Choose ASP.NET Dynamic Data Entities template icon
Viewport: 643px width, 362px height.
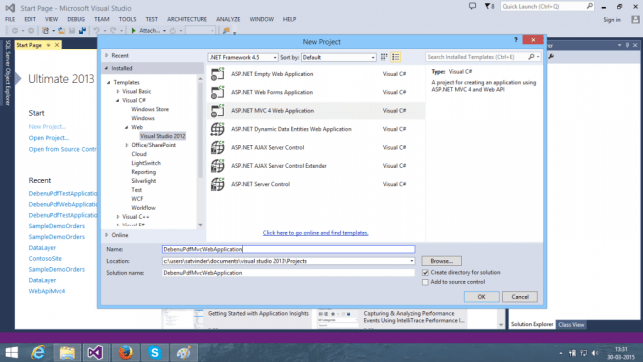[x=217, y=129]
